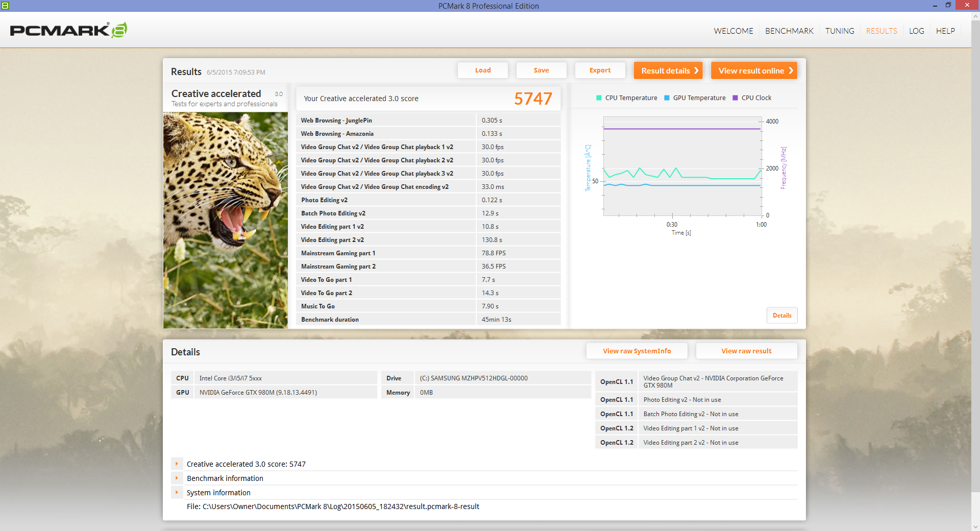Viewport: 980px width, 531px height.
Task: Click the 5747 score value
Action: pyautogui.click(x=533, y=99)
